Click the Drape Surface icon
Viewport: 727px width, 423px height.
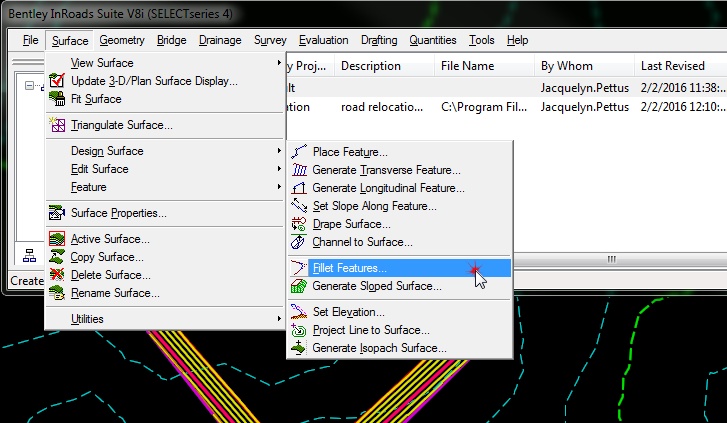(299, 224)
